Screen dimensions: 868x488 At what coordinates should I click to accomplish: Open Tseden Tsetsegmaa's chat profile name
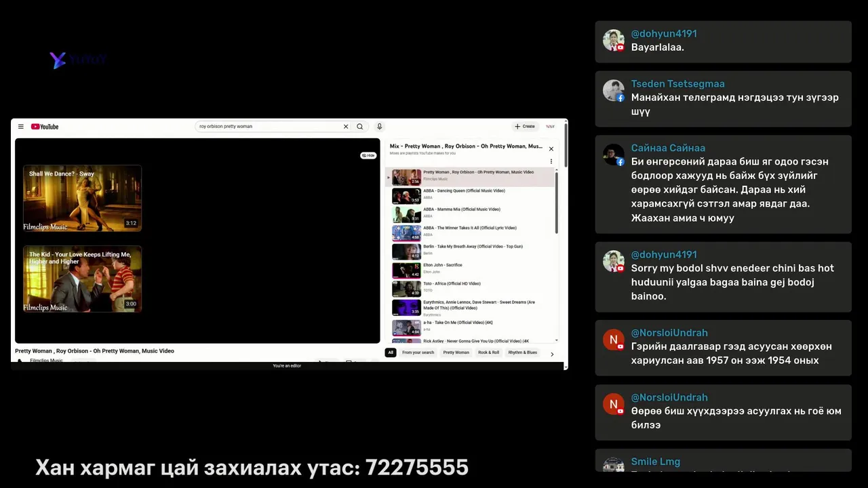click(677, 84)
